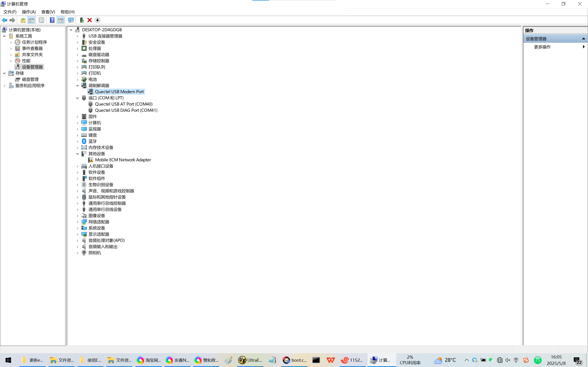Click the Back arrow toolbar button
588x367 pixels.
tap(4, 20)
